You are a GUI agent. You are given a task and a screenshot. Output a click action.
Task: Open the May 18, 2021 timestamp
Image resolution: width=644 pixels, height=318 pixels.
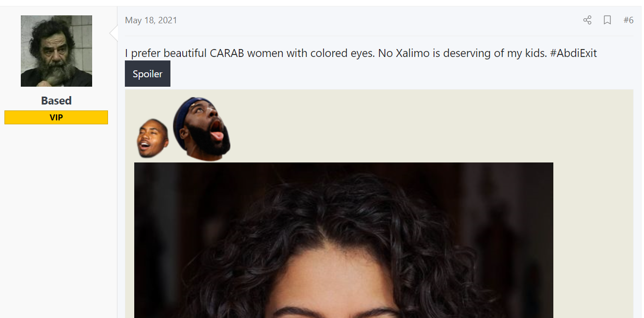coord(151,20)
